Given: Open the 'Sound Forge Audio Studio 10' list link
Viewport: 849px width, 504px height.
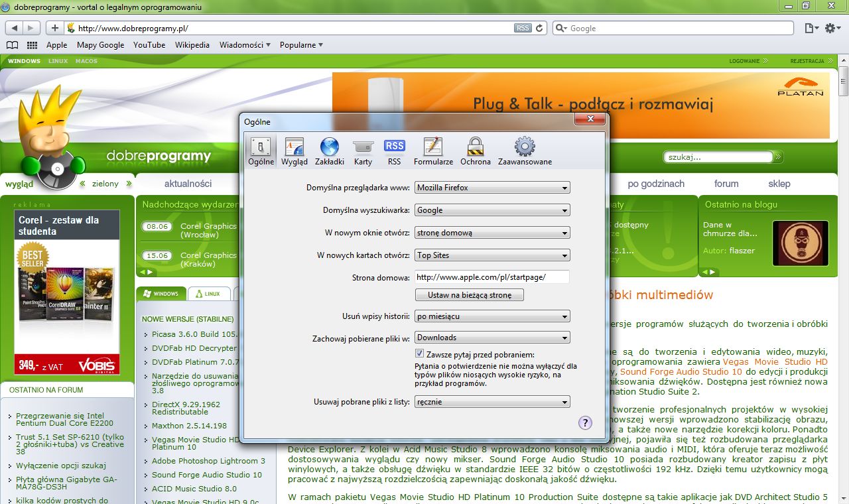Looking at the screenshot, I should pyautogui.click(x=206, y=475).
